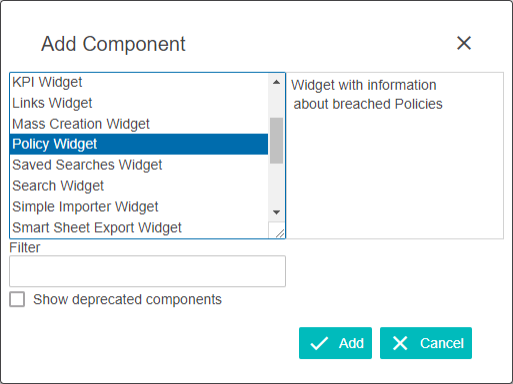Select KPI Widget in the list
The image size is (513, 384).
click(x=139, y=82)
